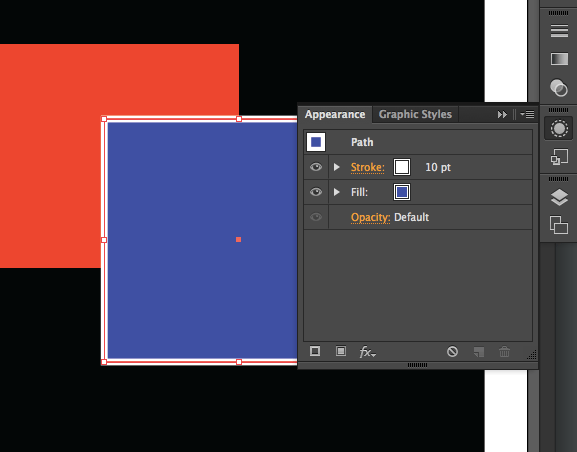The height and width of the screenshot is (452, 577).
Task: Open the Layers panel icon
Action: point(559,197)
